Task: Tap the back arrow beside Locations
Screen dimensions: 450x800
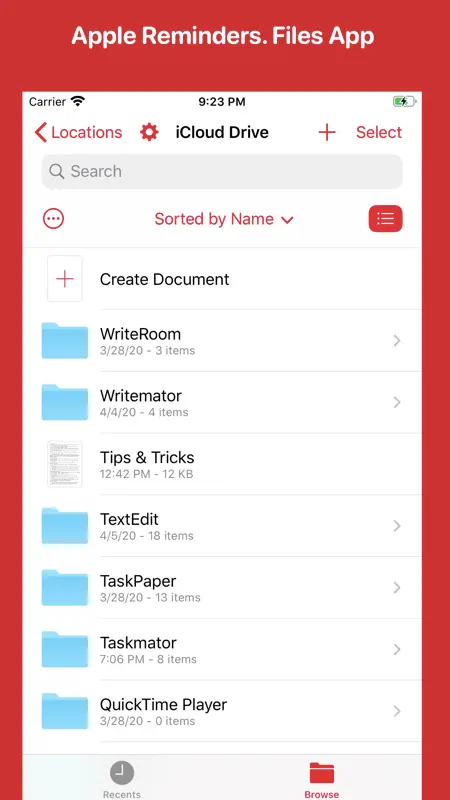Action: 41,133
